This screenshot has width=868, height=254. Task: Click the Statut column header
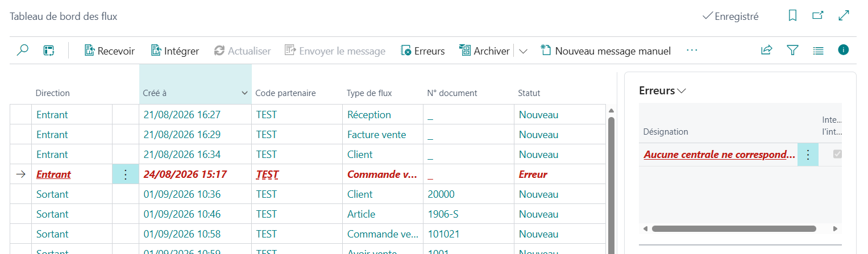click(529, 93)
